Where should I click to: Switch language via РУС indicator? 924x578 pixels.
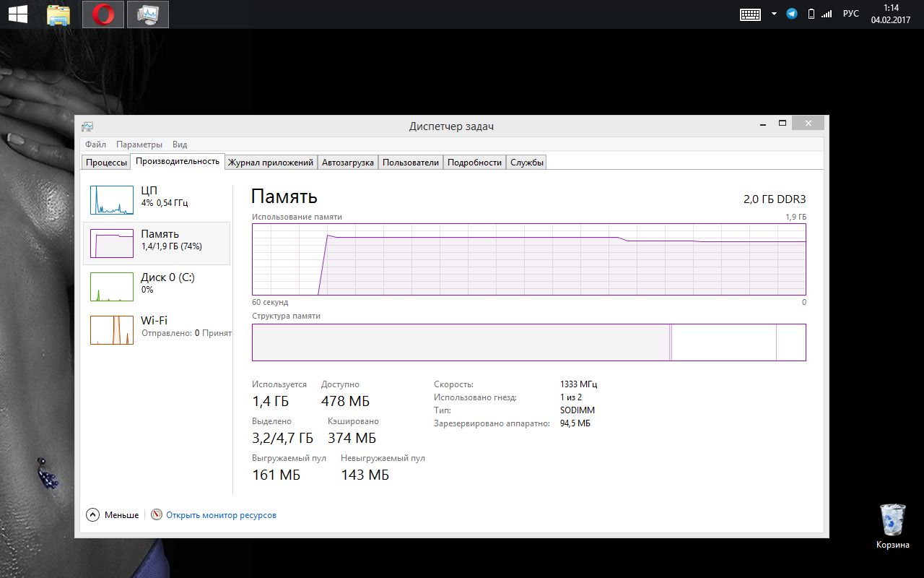point(851,14)
